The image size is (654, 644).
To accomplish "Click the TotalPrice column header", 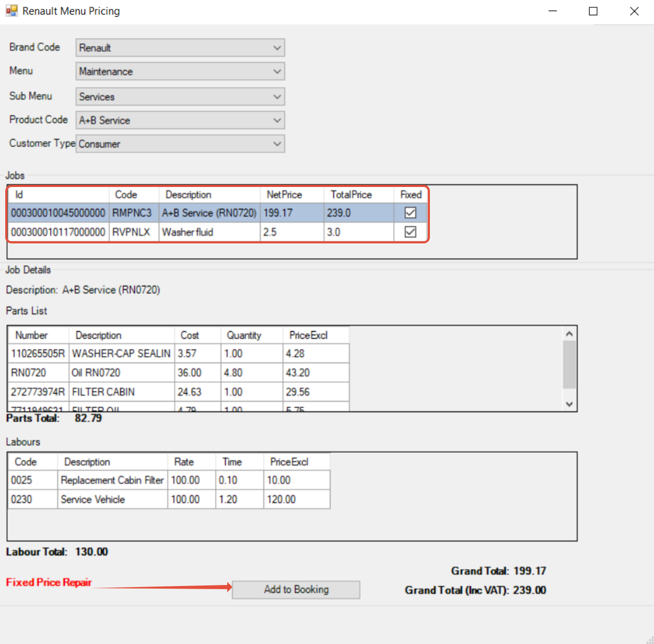I will click(x=359, y=195).
